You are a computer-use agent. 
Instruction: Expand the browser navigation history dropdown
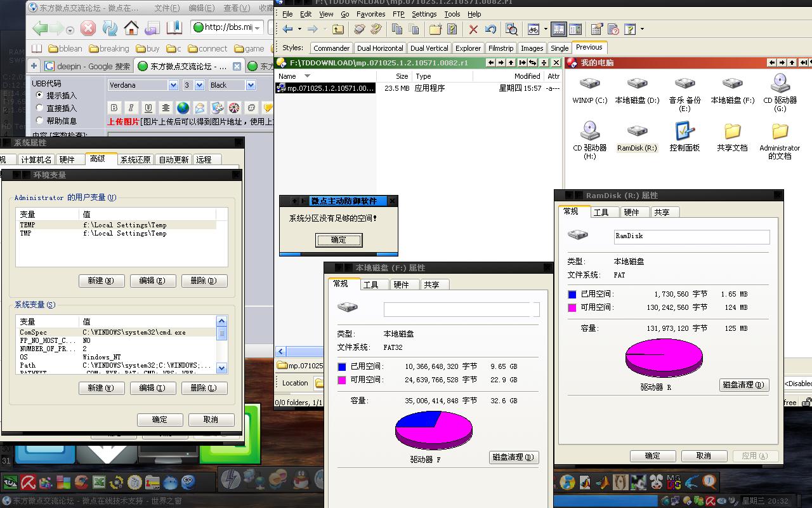tap(70, 29)
